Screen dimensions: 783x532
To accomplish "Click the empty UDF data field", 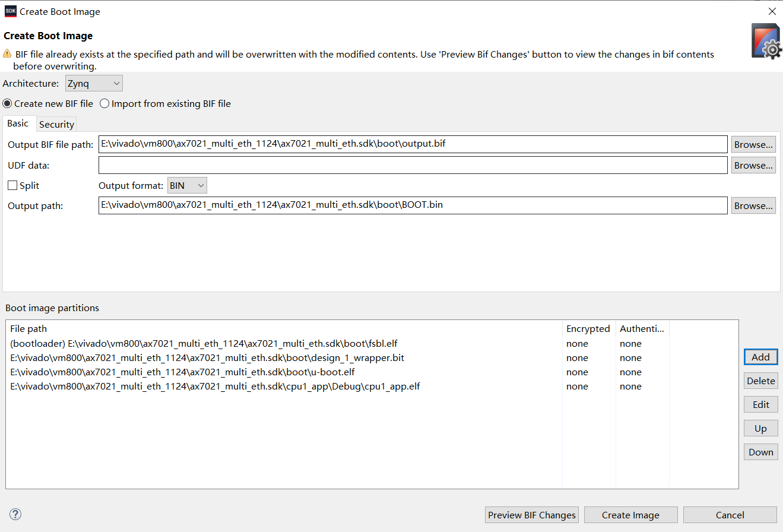I will (413, 165).
